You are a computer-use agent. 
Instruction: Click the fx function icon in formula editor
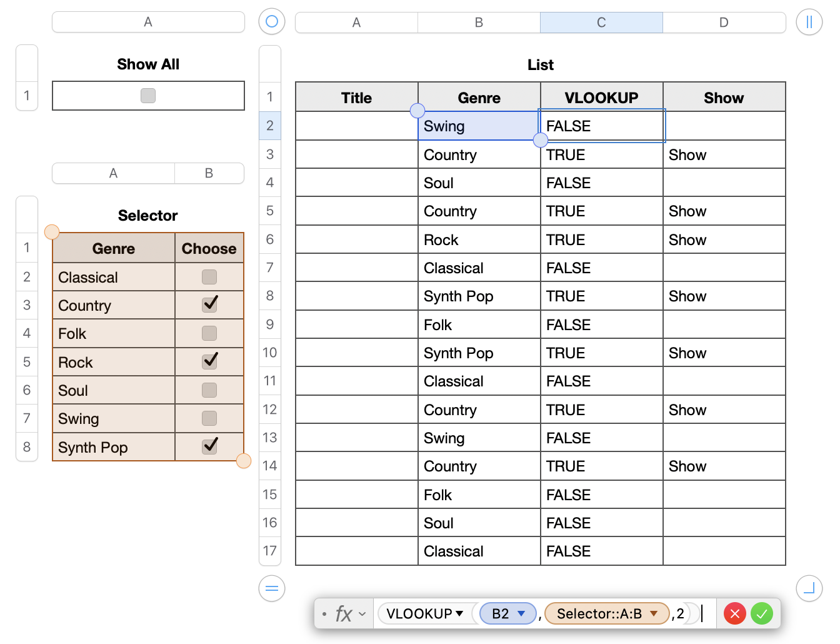[x=343, y=614]
